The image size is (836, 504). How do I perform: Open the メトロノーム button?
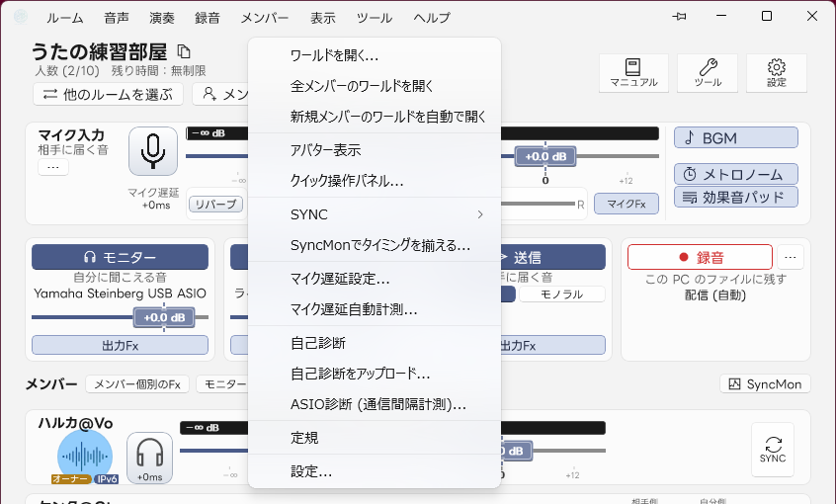(x=736, y=174)
